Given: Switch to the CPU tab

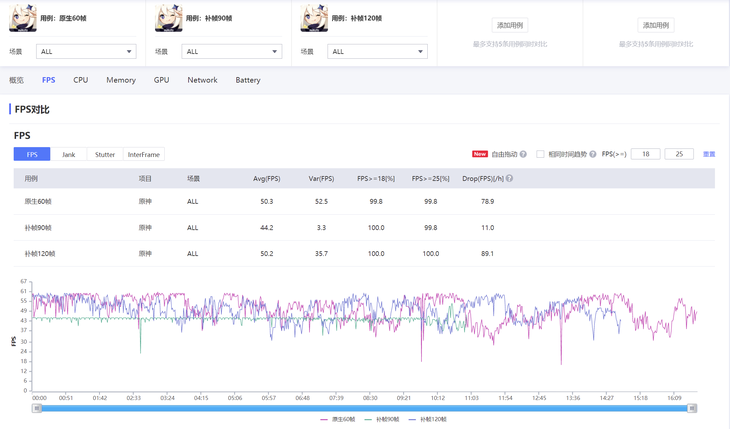Looking at the screenshot, I should tap(81, 80).
